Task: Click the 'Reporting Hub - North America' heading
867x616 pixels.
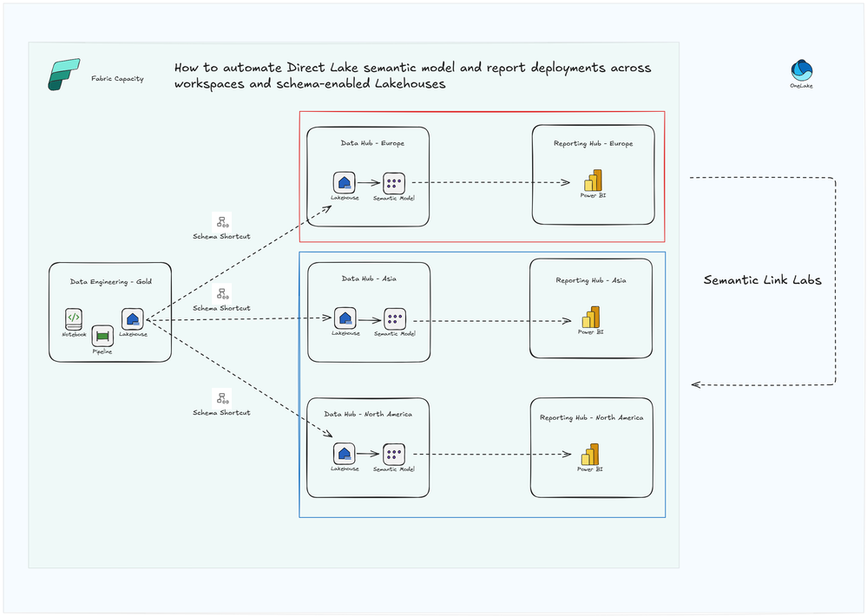Action: (592, 417)
